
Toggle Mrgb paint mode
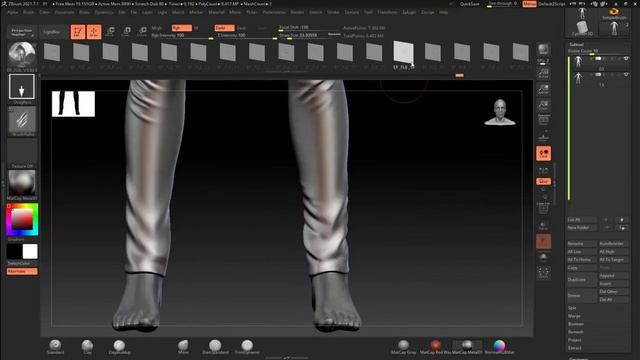pyautogui.click(x=156, y=28)
